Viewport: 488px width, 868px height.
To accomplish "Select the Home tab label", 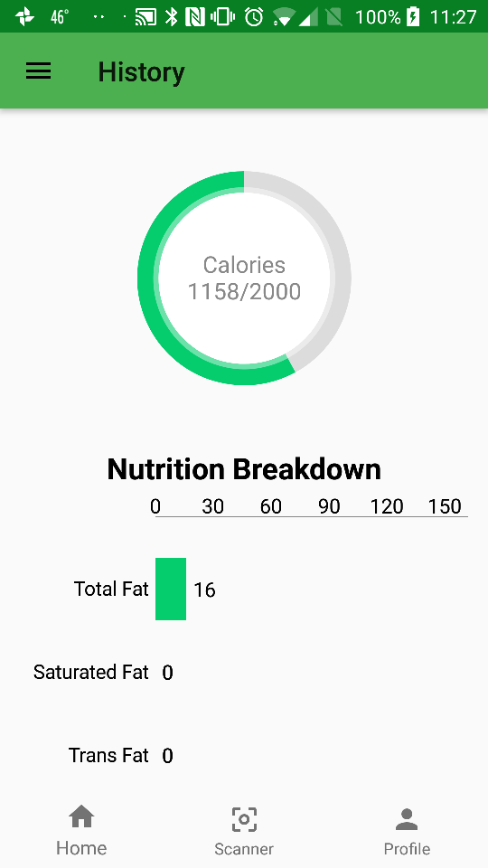I will coord(81,848).
